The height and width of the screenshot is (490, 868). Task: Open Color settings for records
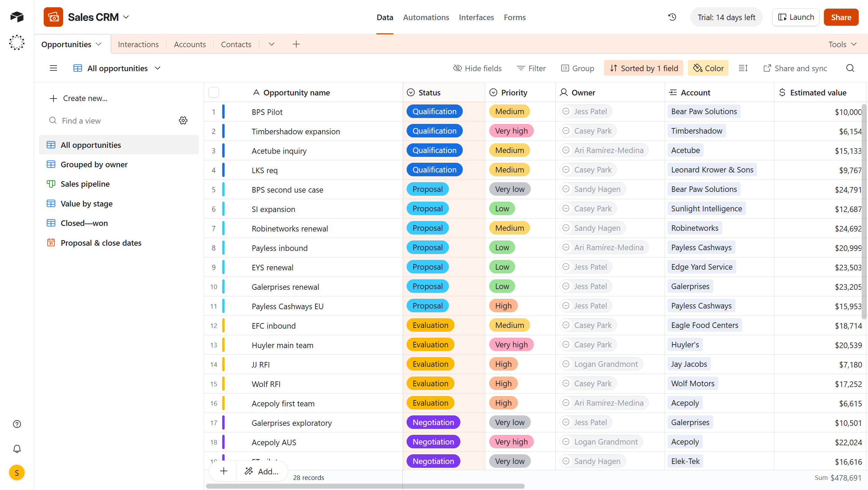tap(708, 68)
